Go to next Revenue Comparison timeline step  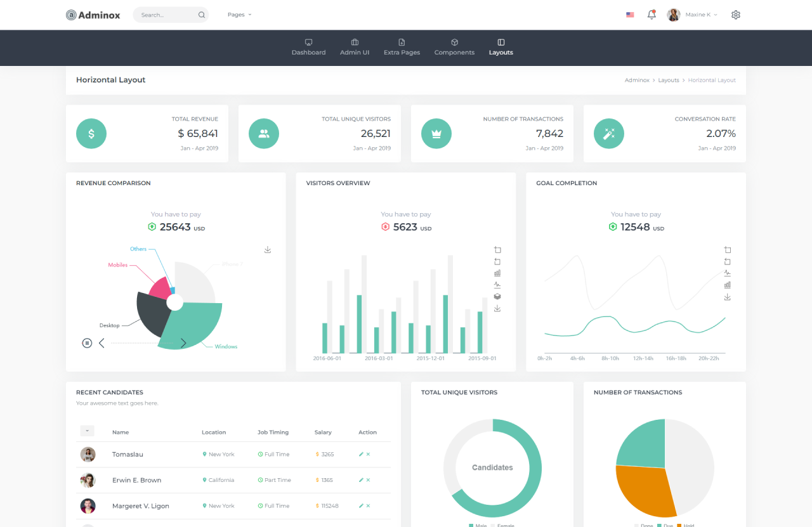click(183, 343)
